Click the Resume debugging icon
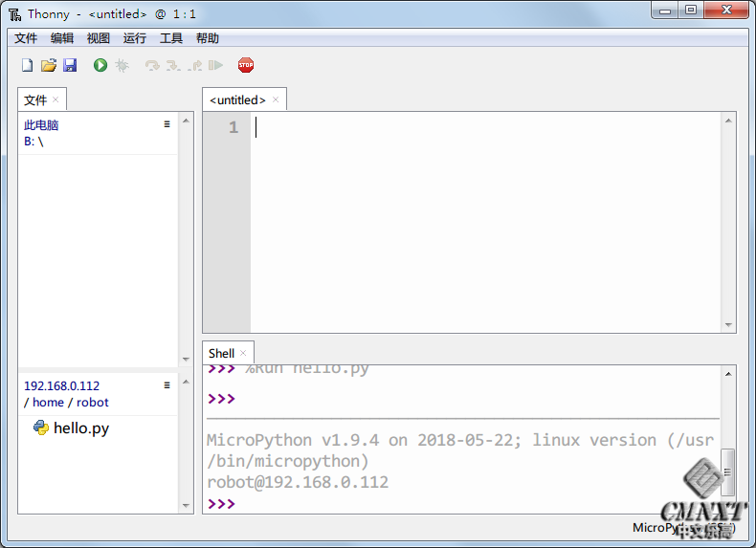The image size is (756, 548). [216, 65]
